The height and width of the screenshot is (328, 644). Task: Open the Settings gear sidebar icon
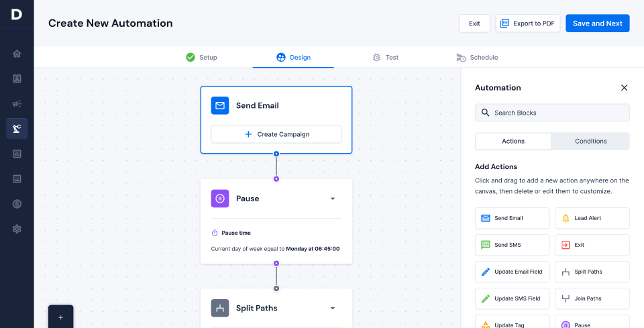pos(17,229)
